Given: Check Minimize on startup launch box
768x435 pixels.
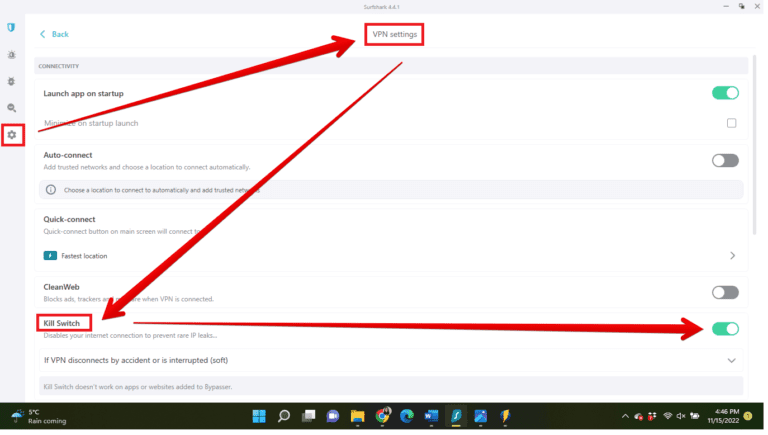Looking at the screenshot, I should (731, 123).
